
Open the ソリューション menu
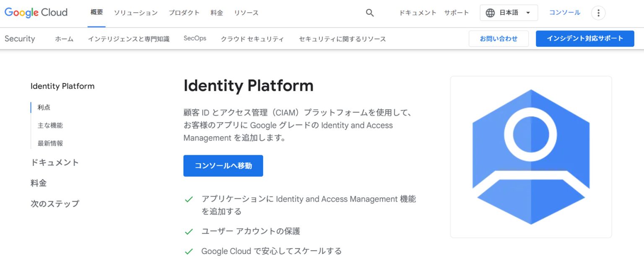point(135,13)
